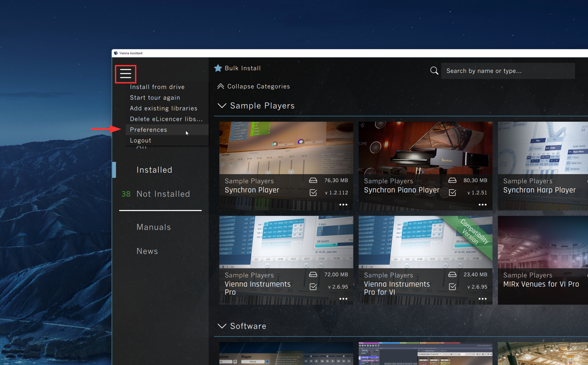Choose Delete eLicencer libs... from menu
The image size is (588, 365).
(166, 119)
